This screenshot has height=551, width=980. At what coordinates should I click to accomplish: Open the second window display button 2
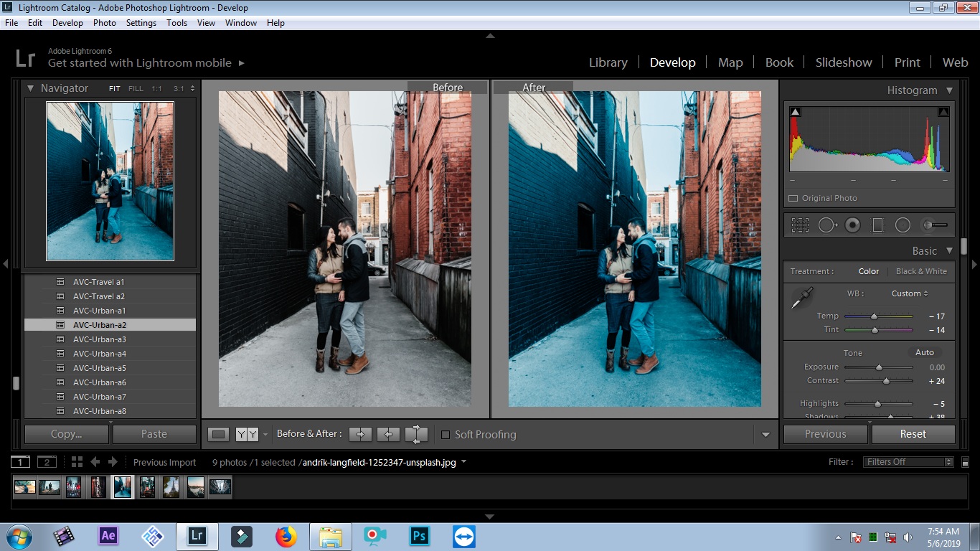pos(47,462)
